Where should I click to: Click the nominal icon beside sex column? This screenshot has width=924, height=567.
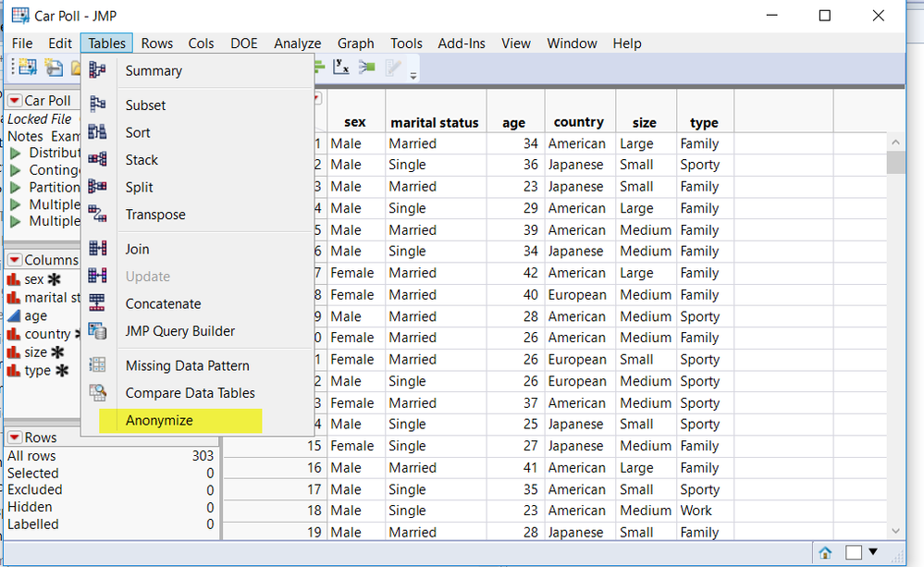point(14,279)
